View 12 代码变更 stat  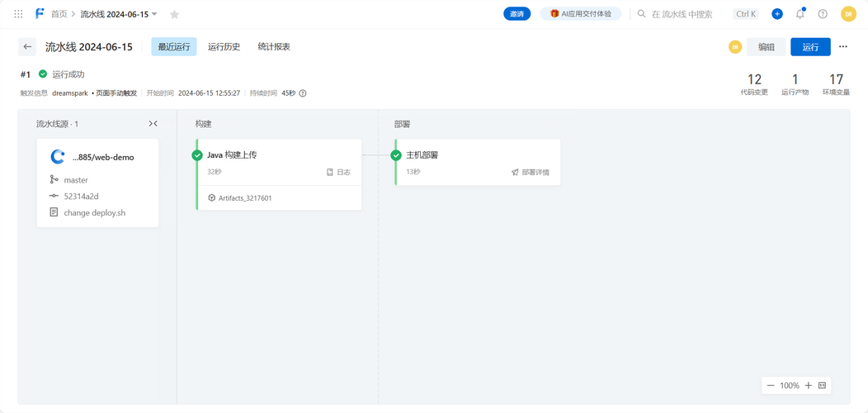(x=754, y=84)
